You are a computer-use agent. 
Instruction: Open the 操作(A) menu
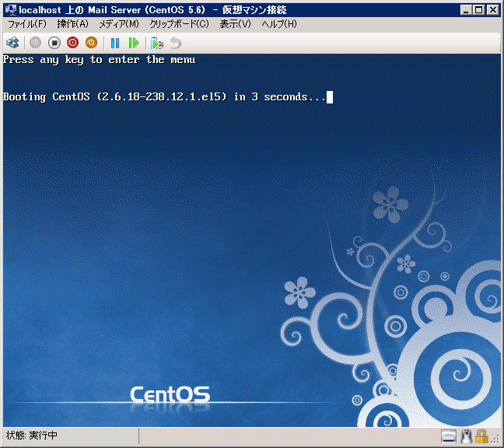pos(72,24)
